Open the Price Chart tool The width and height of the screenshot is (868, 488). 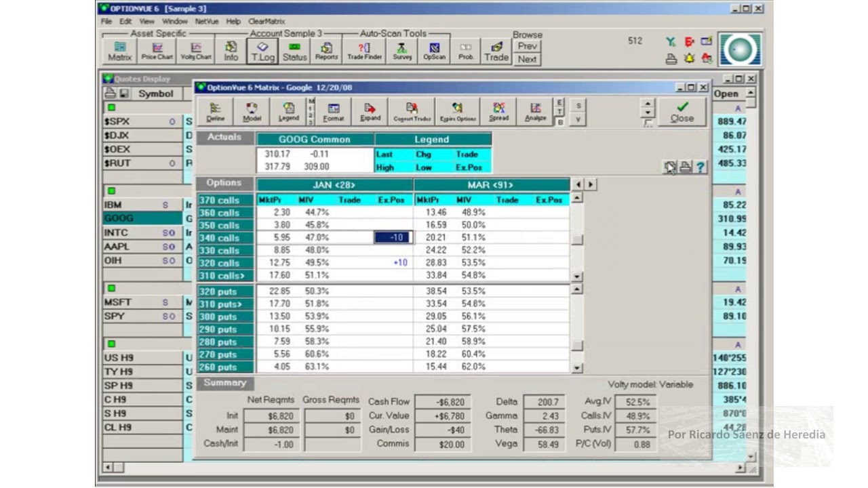[157, 51]
